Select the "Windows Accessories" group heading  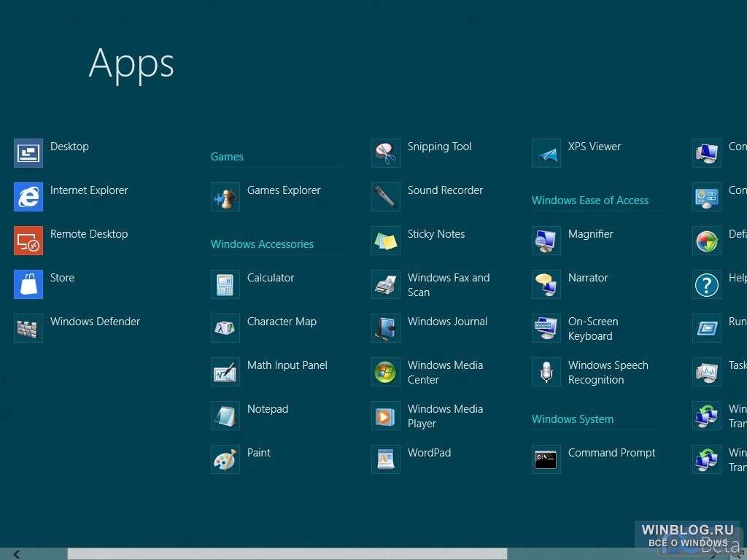[x=262, y=244]
